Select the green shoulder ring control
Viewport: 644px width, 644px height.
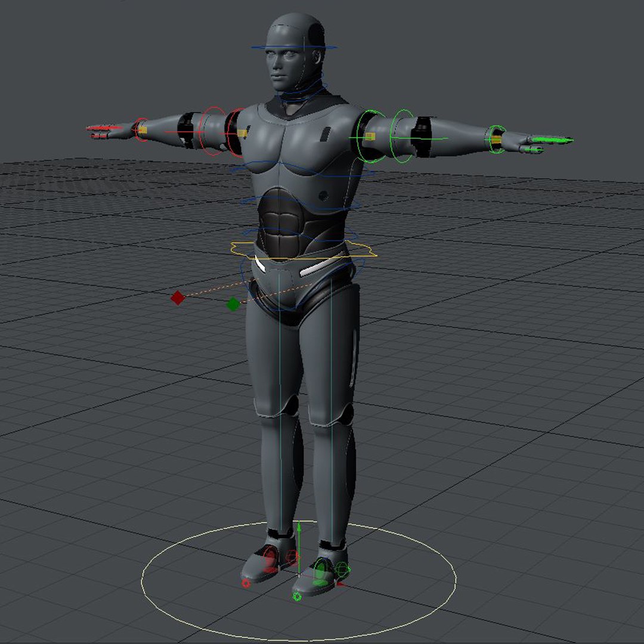(371, 136)
